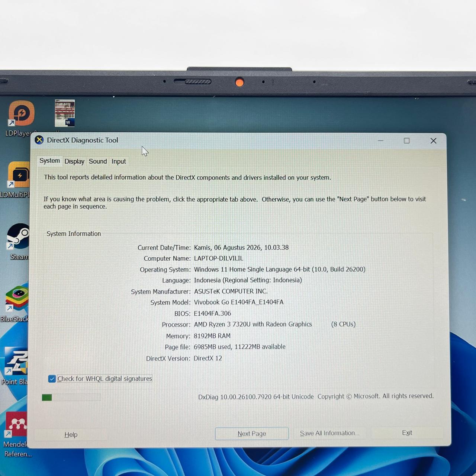The width and height of the screenshot is (476, 476).
Task: Launch LDMultiPlayer from the desktop
Action: click(x=19, y=175)
